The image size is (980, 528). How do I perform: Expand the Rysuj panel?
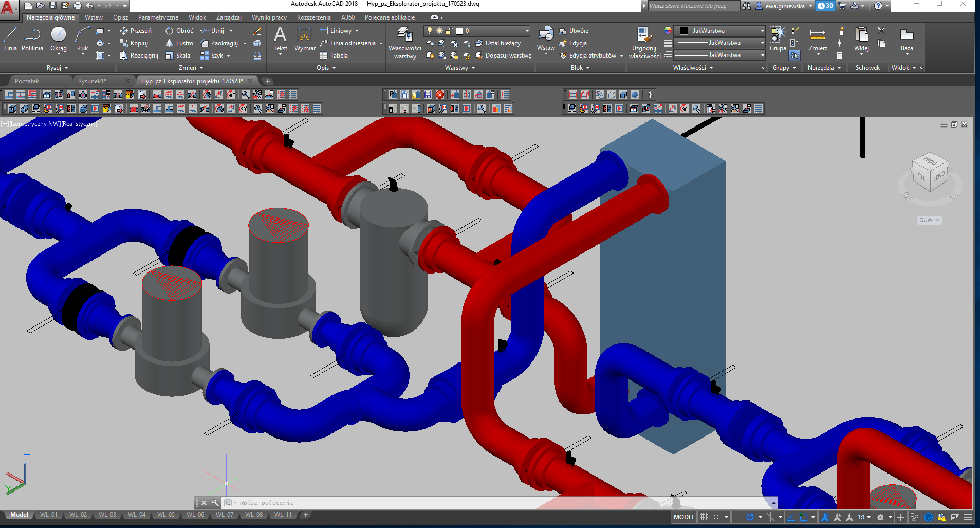(57, 68)
